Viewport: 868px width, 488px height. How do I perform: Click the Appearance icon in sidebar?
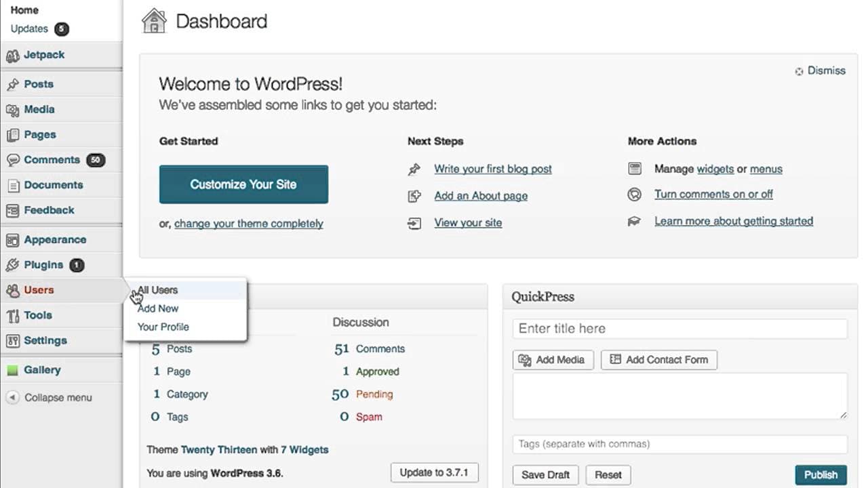coord(12,240)
